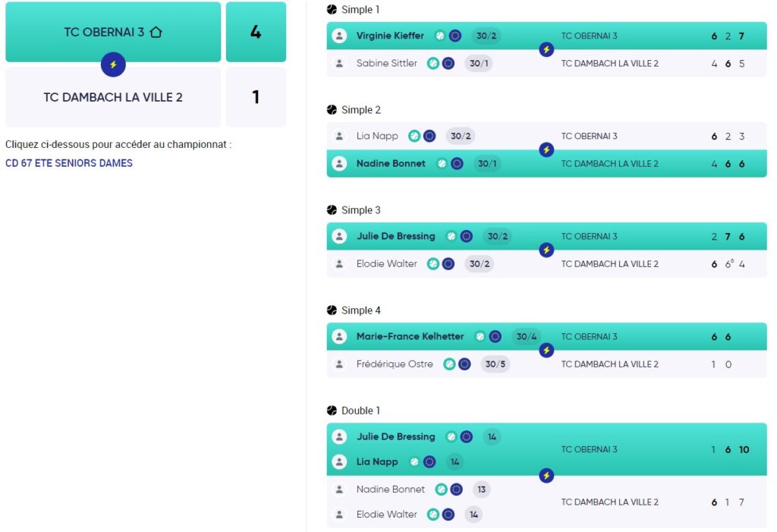This screenshot has height=532, width=777.
Task: Click the lightning icon in the Double 1 match
Action: tap(546, 476)
